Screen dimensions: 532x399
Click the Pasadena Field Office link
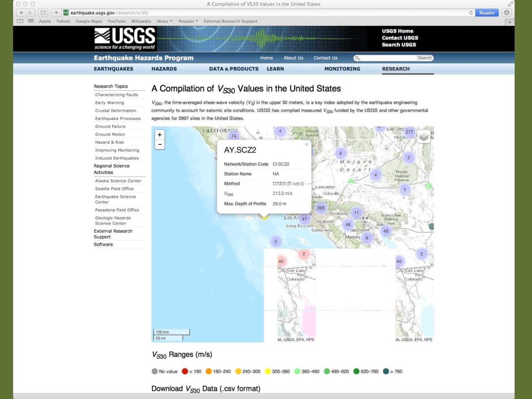117,210
